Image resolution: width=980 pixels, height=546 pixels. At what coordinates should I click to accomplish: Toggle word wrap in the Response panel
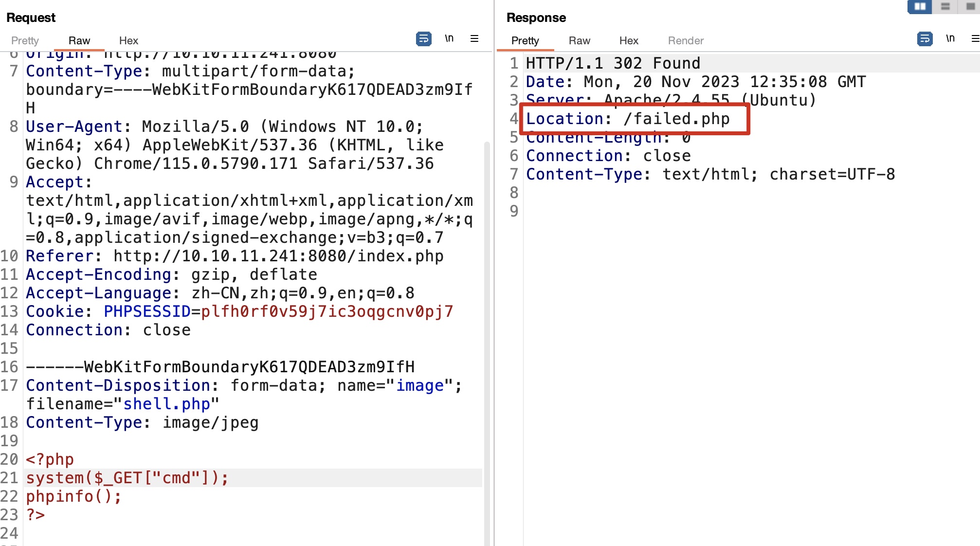[925, 38]
